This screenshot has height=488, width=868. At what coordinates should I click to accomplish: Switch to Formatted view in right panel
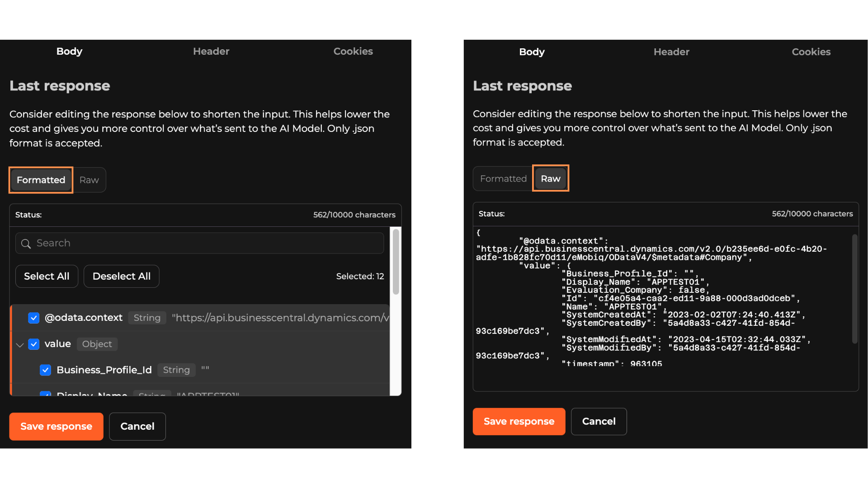503,178
